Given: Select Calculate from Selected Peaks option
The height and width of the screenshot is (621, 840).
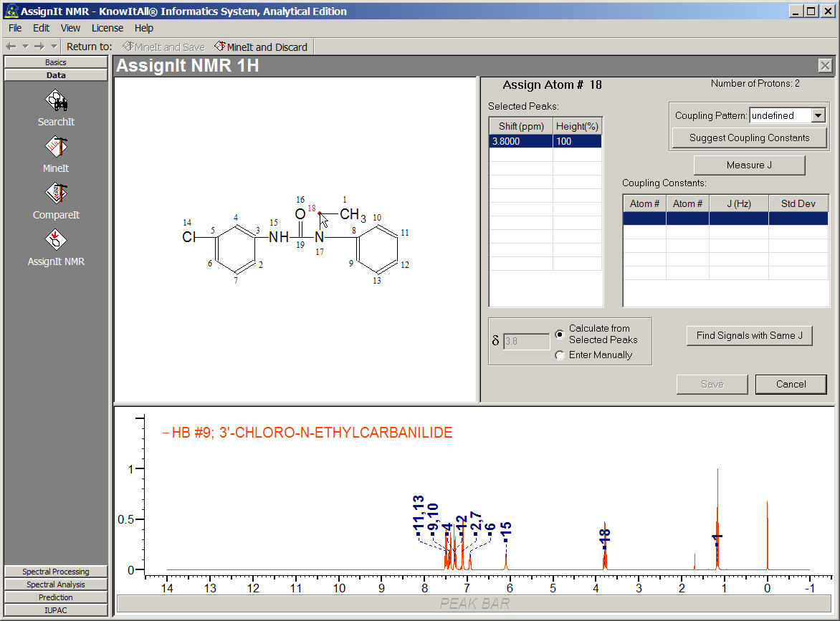Looking at the screenshot, I should pyautogui.click(x=560, y=334).
